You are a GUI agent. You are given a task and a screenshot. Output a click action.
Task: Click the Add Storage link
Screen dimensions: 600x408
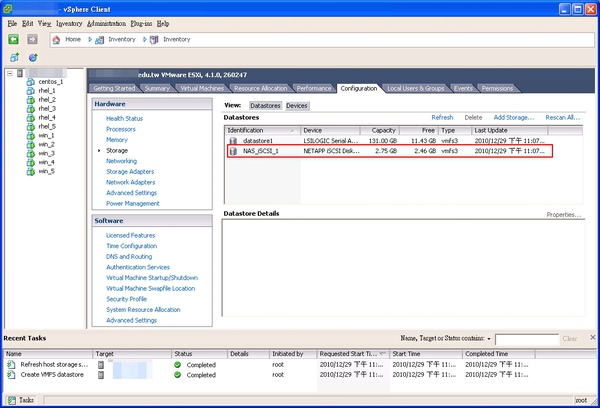tap(514, 118)
